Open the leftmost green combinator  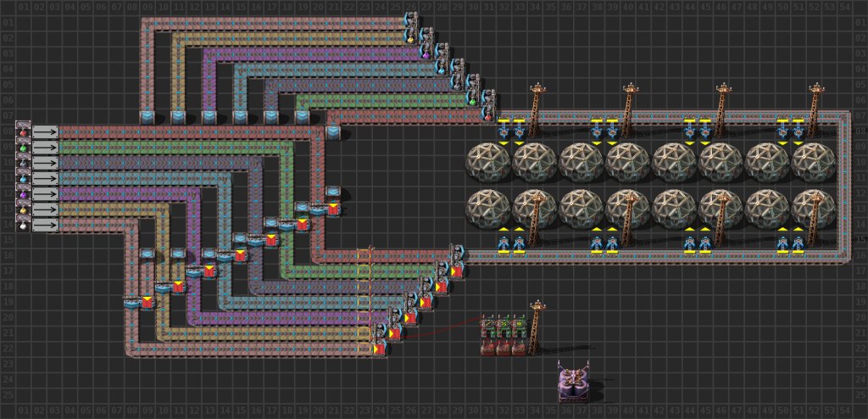click(488, 326)
